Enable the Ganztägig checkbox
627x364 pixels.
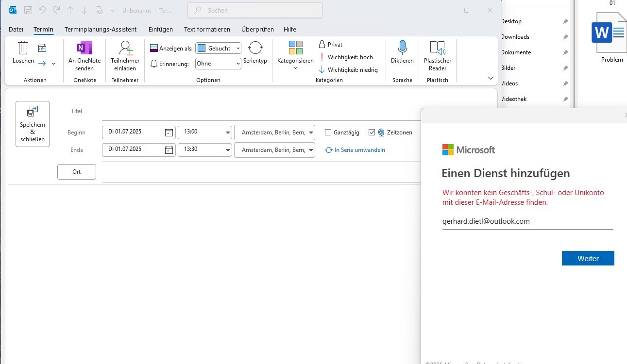point(328,132)
